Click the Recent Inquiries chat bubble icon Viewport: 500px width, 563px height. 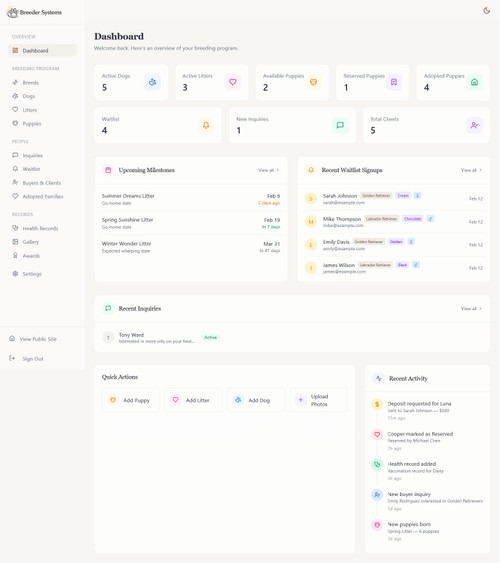tap(108, 308)
